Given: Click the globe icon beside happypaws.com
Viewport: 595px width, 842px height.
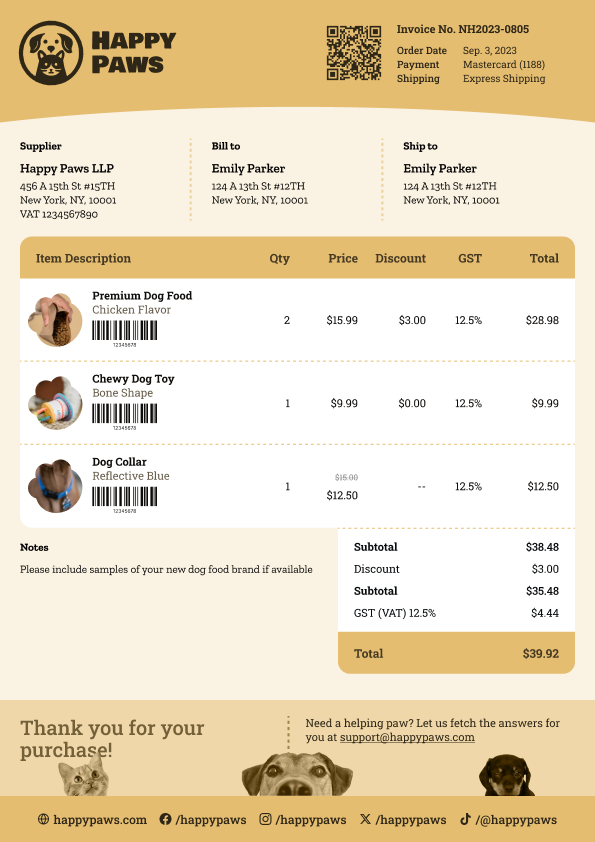Looking at the screenshot, I should [43, 819].
